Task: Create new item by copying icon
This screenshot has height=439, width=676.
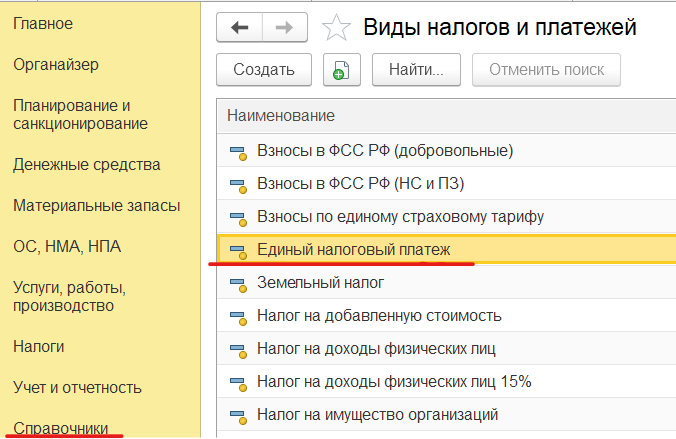Action: click(341, 70)
